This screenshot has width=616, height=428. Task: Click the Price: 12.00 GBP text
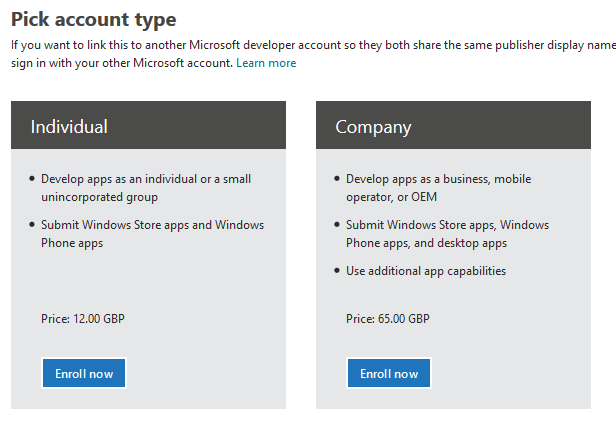pos(82,318)
